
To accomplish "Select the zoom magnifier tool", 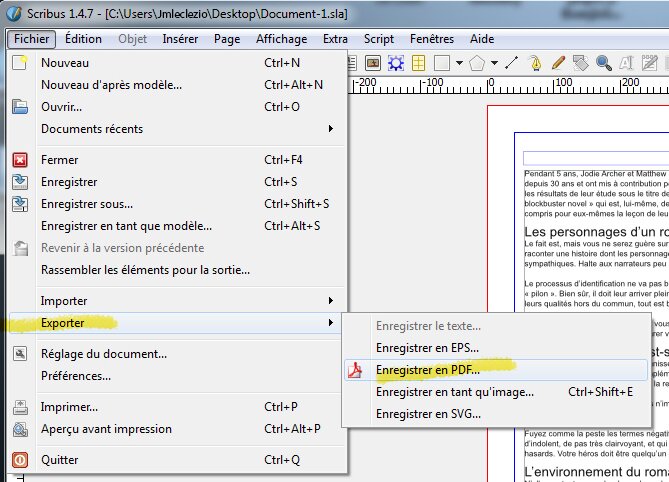I will (x=604, y=63).
